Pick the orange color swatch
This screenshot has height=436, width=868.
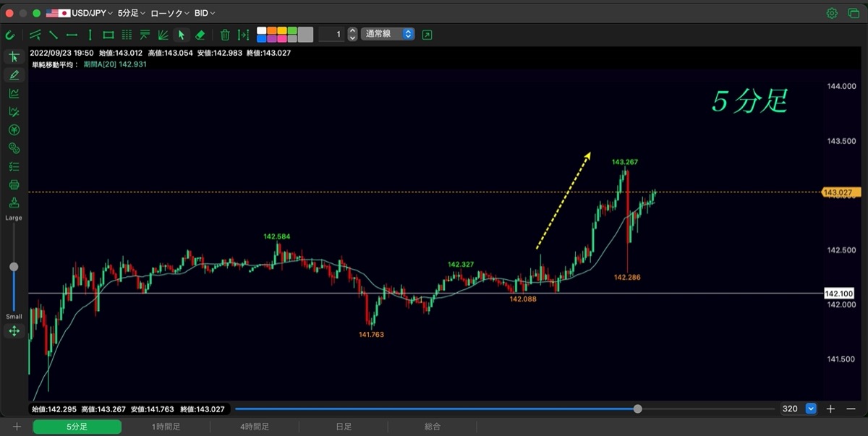272,30
